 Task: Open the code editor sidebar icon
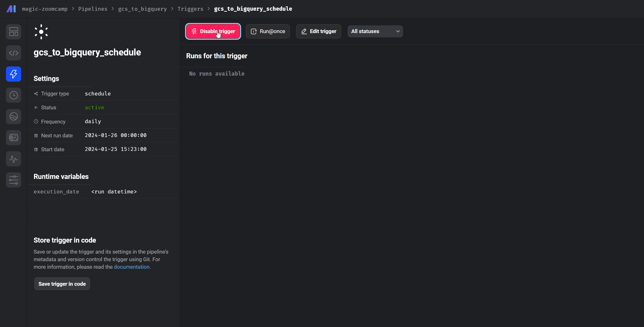pos(14,53)
